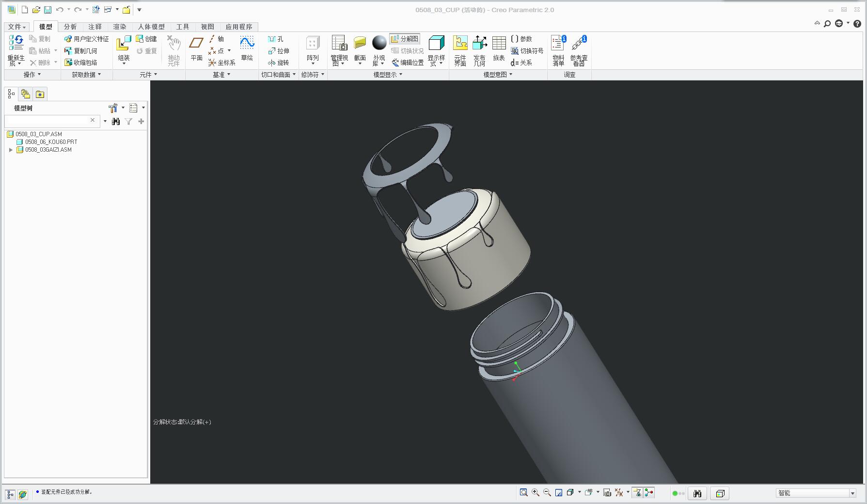
Task: Click the 参数 button
Action: click(x=521, y=39)
